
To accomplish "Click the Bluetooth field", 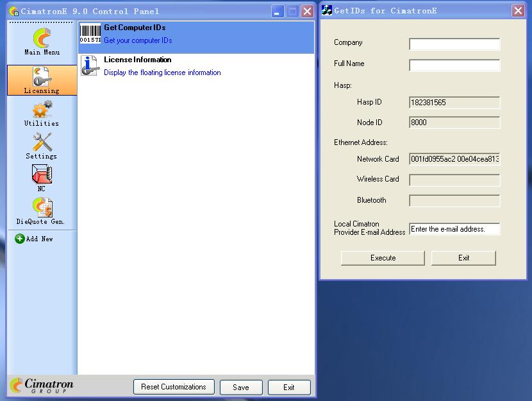I will 454,200.
